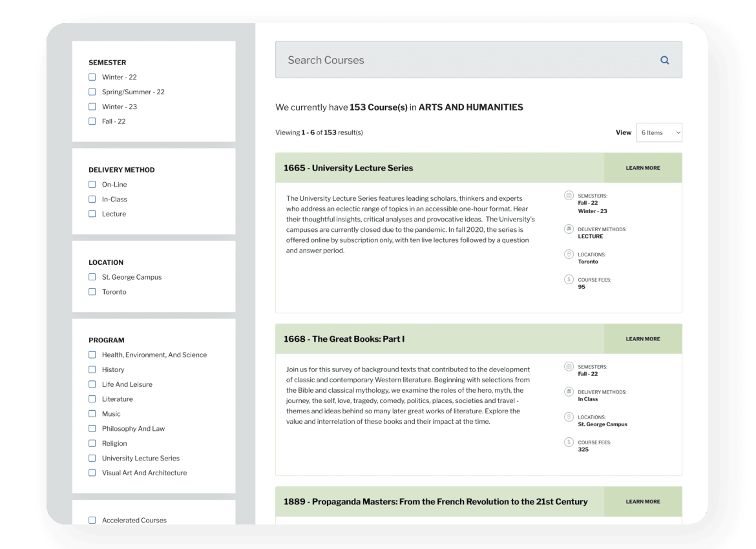Click the delivery methods icon on University Lecture Series

pyautogui.click(x=569, y=229)
